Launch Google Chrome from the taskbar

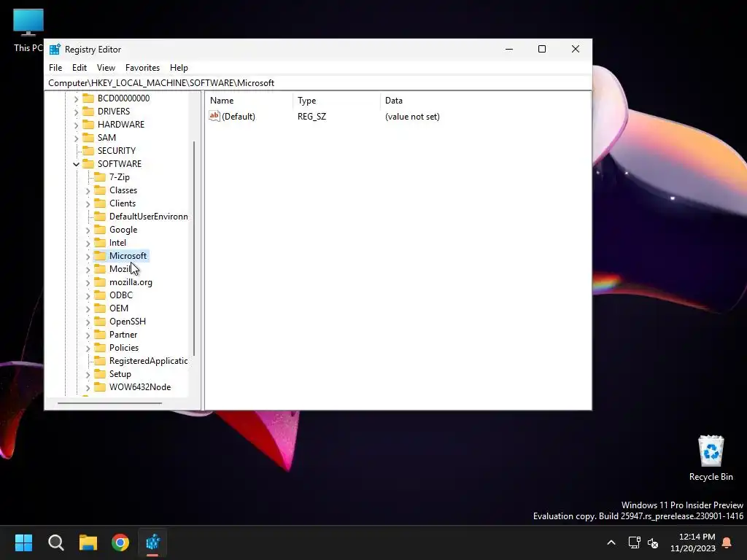click(120, 542)
